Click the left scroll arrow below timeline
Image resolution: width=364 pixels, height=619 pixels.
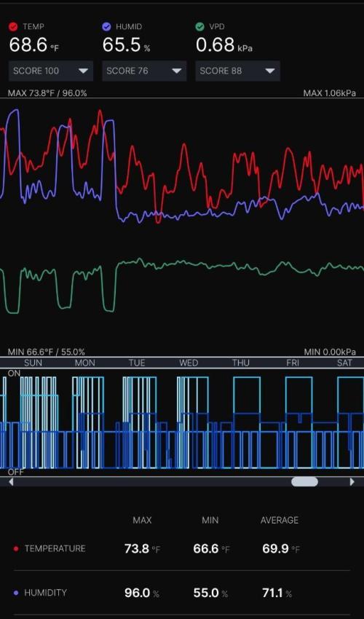11,481
